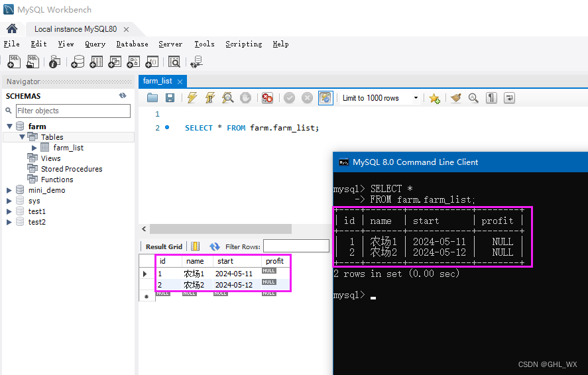Image resolution: width=588 pixels, height=375 pixels.
Task: Select the cell containing 农场1
Action: pos(198,274)
